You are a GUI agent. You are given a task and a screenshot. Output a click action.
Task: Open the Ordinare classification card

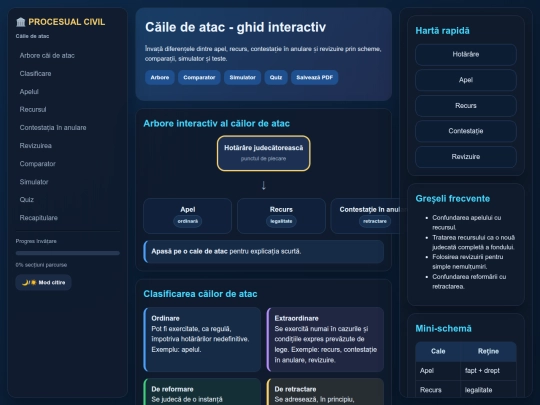point(202,339)
